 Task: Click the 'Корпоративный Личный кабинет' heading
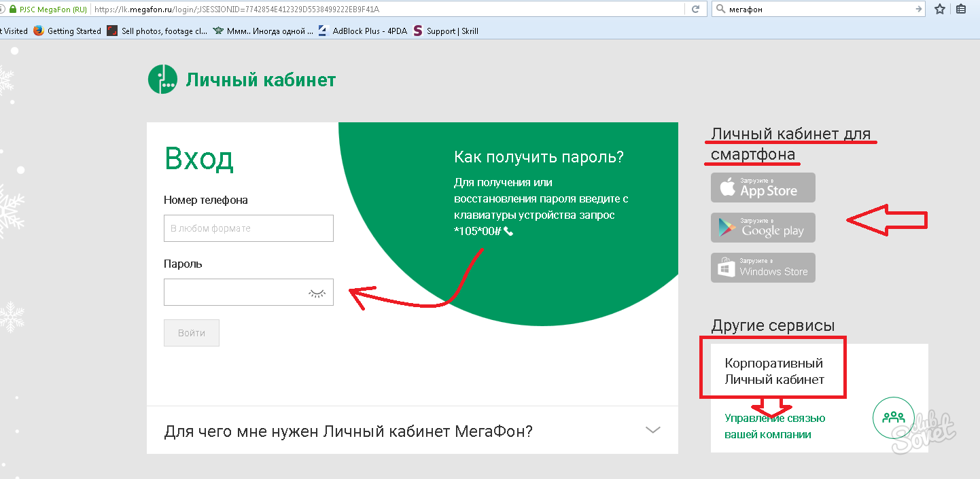[x=774, y=371]
